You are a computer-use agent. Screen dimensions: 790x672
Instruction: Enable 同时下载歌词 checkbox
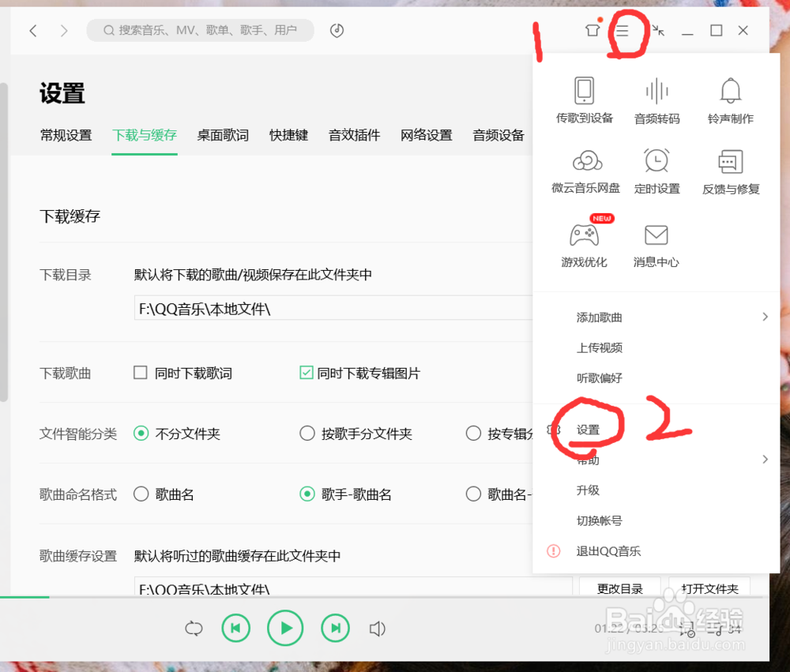point(140,373)
